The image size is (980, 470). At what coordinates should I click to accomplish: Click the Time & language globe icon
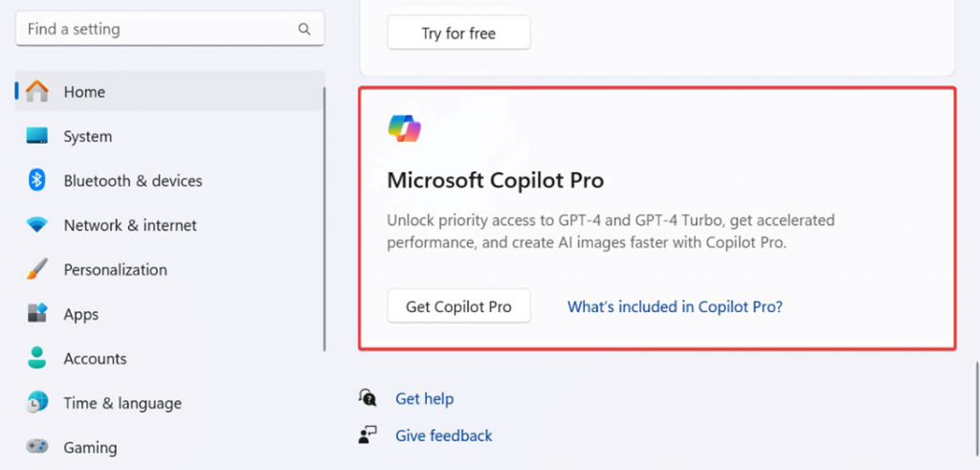coord(37,403)
